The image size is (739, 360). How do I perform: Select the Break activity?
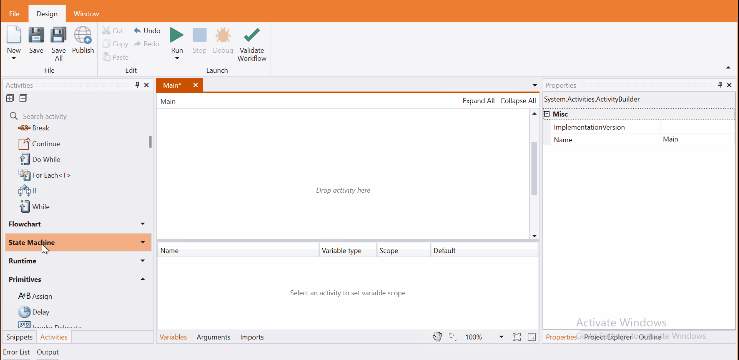coord(33,128)
